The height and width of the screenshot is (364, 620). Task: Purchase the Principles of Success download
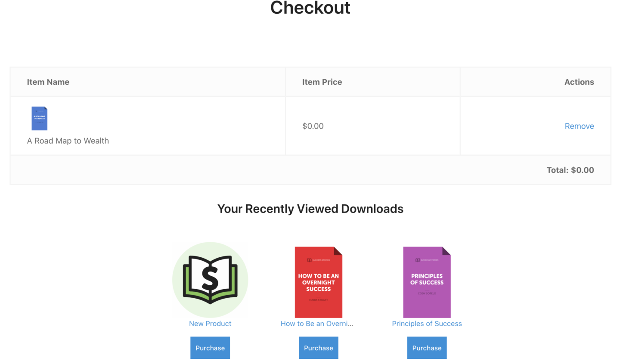pyautogui.click(x=427, y=348)
